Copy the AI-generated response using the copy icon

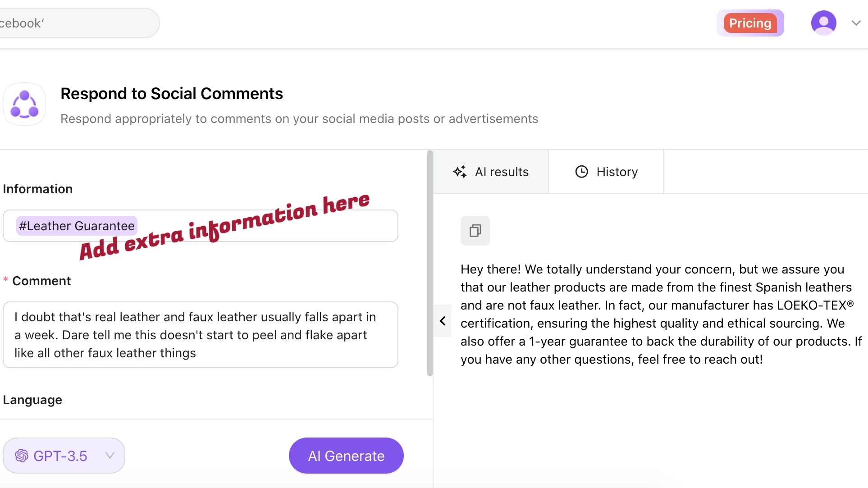(475, 231)
